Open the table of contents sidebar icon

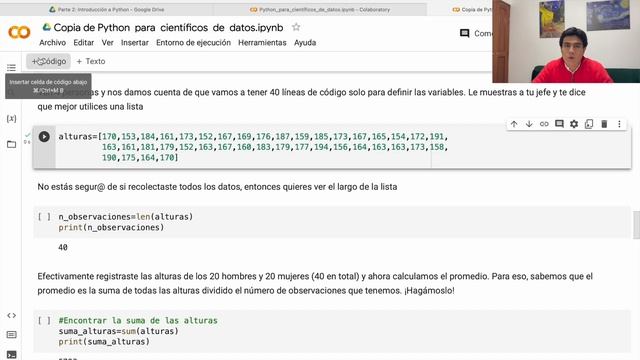tap(11, 67)
